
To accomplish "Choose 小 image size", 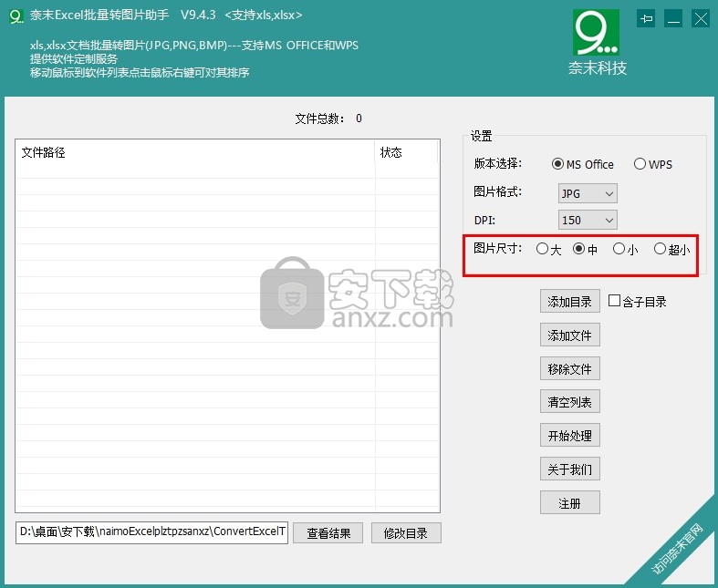I will (x=626, y=249).
